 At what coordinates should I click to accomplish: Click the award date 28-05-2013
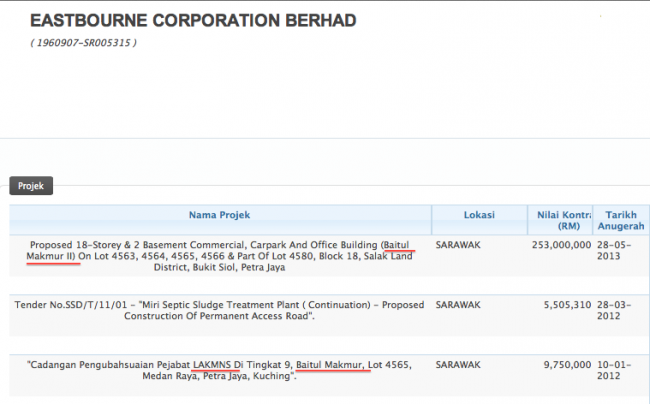(x=614, y=250)
